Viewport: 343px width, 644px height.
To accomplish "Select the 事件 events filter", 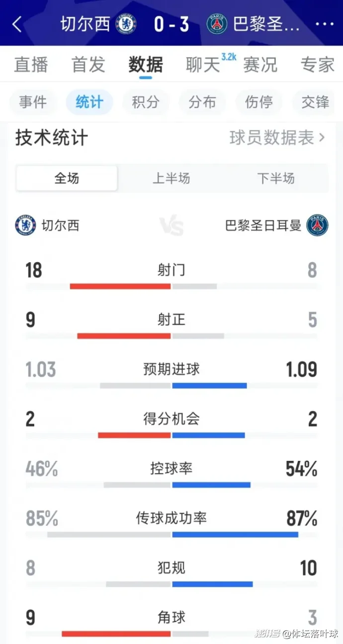I will 33,102.
